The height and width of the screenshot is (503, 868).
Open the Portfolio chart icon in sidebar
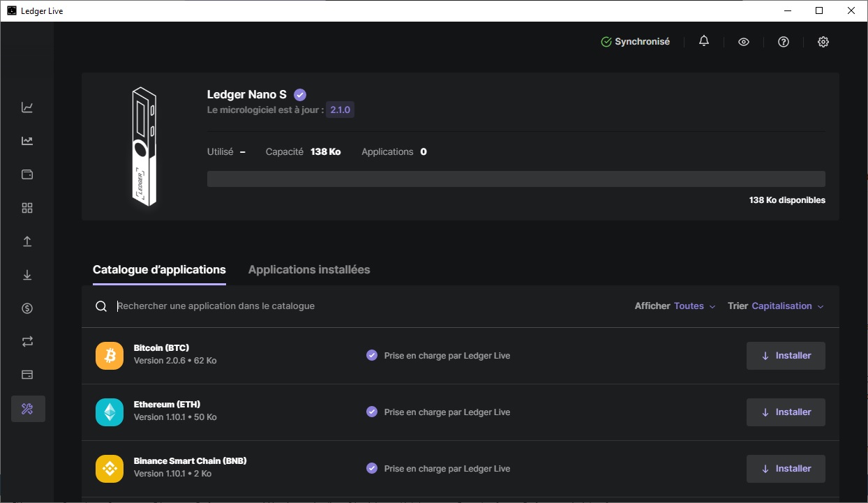27,107
